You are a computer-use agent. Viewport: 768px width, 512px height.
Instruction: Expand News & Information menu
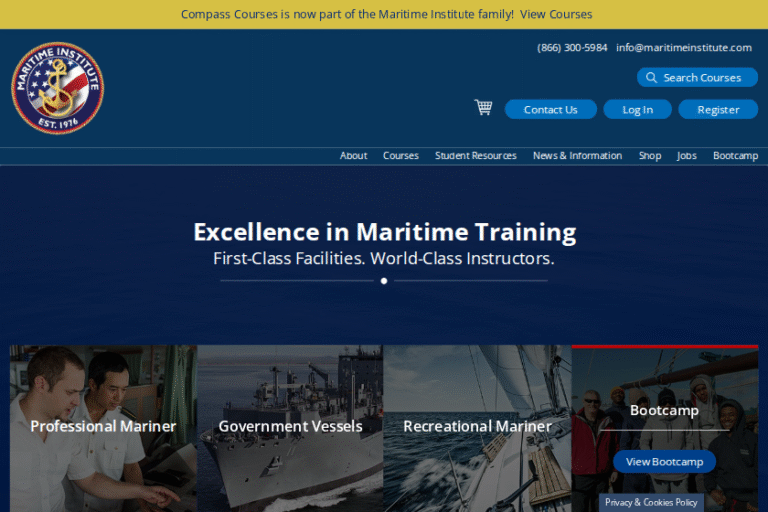[577, 156]
